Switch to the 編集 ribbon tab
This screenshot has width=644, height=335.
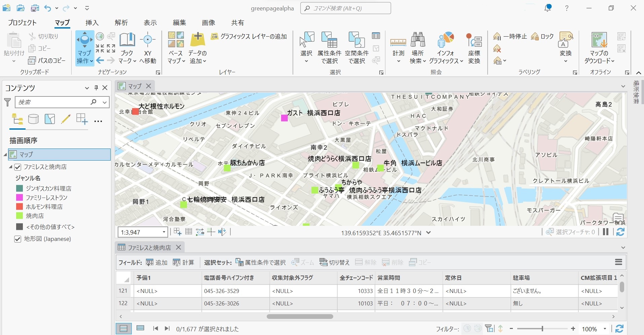coord(179,23)
